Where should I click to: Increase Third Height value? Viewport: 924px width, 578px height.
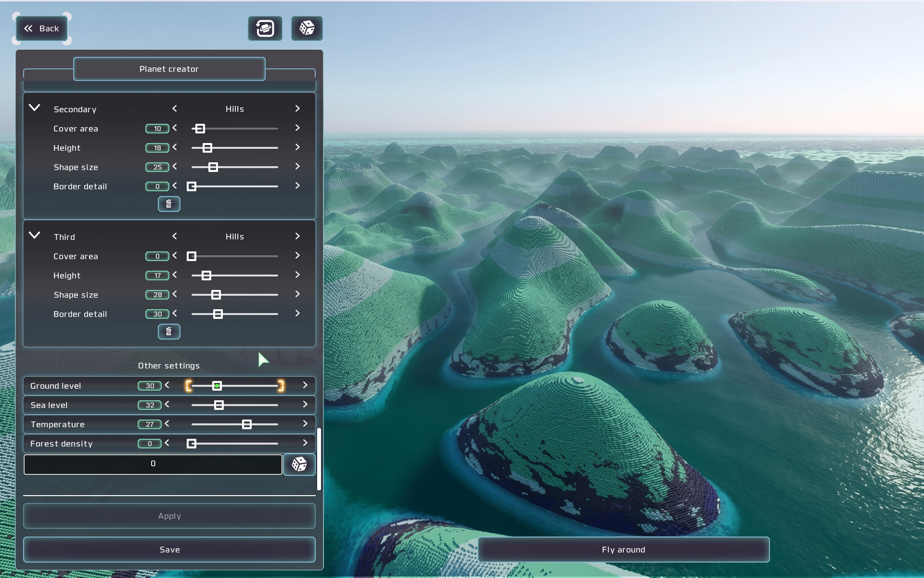tap(297, 275)
